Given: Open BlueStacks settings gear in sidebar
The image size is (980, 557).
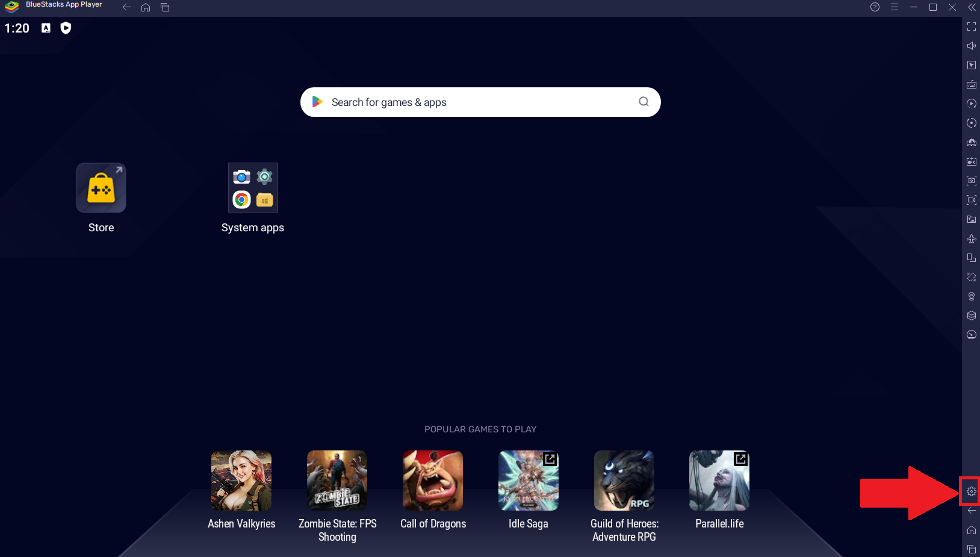Looking at the screenshot, I should (971, 491).
